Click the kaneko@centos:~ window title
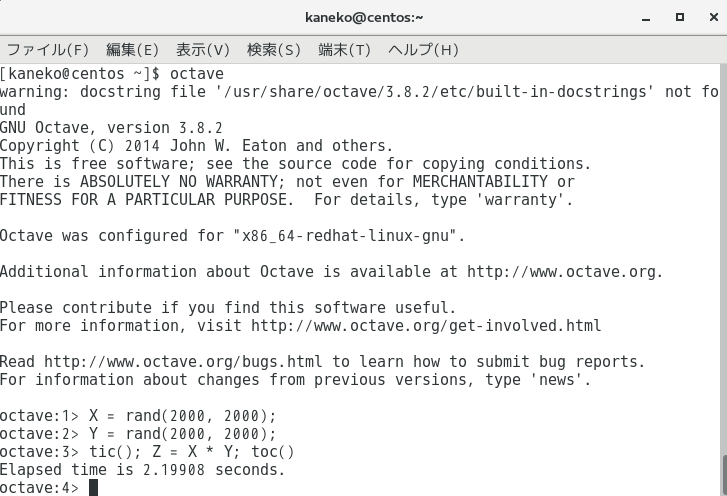This screenshot has width=727, height=496. click(x=363, y=17)
